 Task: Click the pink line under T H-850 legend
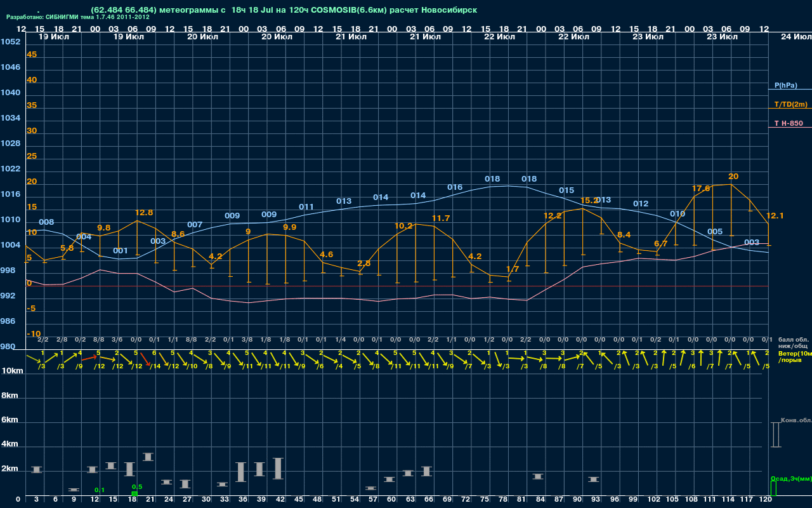[790, 128]
